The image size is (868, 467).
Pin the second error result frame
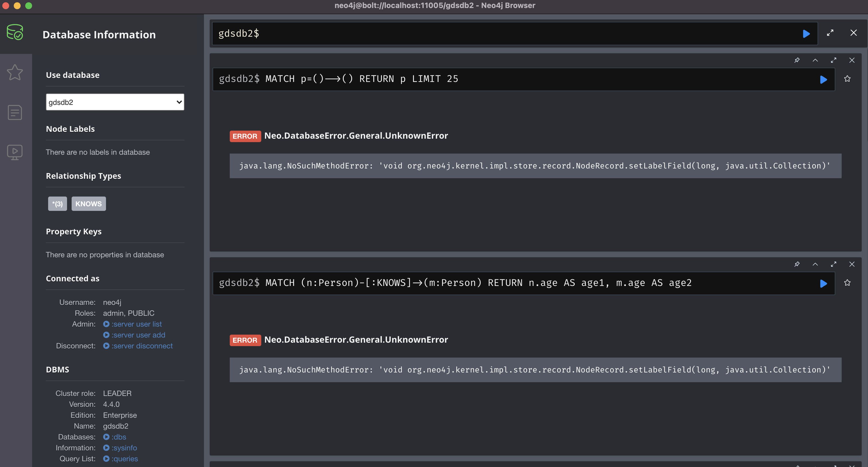click(x=797, y=264)
